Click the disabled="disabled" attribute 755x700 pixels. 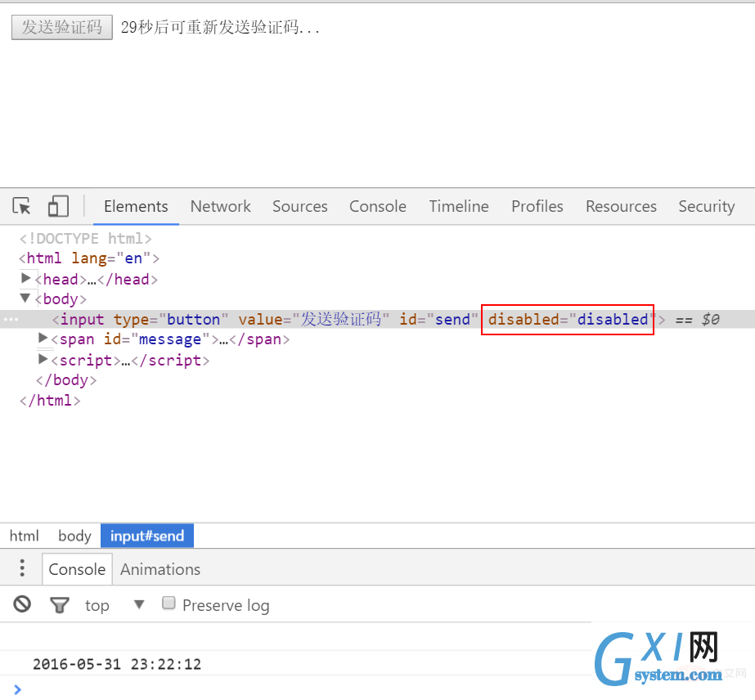571,319
